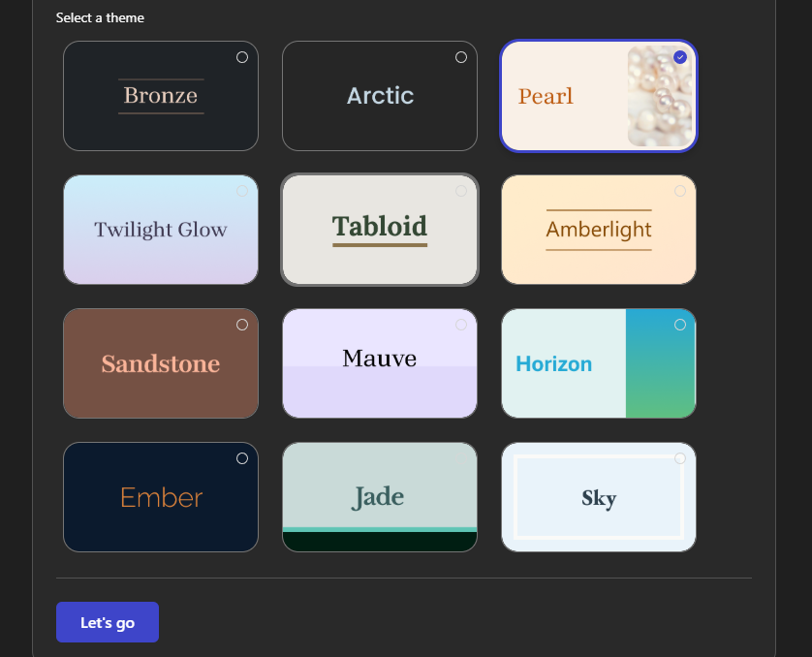This screenshot has width=812, height=657.
Task: Click the pearls image in Pearl card
Action: coord(660,102)
